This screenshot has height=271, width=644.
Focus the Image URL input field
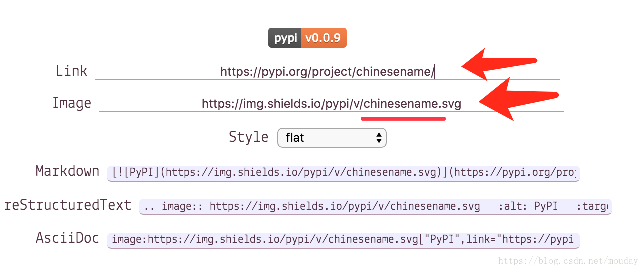tap(331, 103)
